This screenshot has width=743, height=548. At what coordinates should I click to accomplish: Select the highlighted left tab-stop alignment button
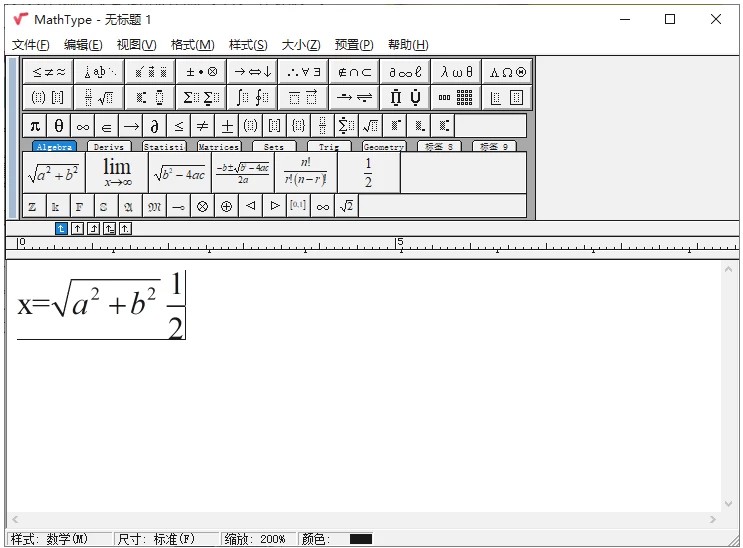click(x=61, y=228)
